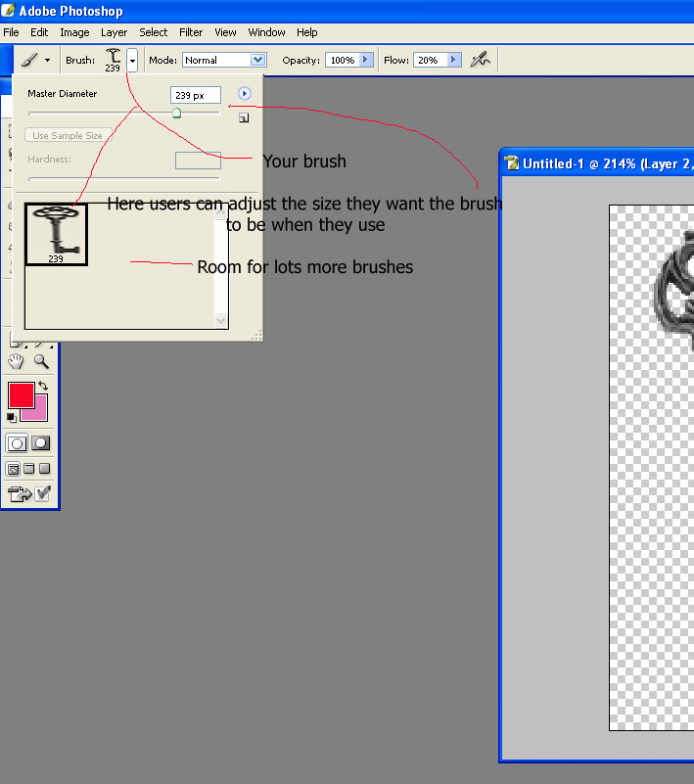Open the Help menu
This screenshot has width=694, height=784.
[306, 32]
